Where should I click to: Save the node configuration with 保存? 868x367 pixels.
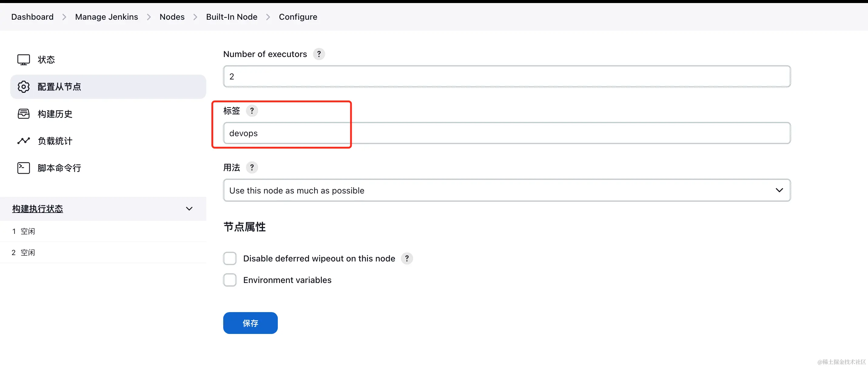click(x=250, y=323)
